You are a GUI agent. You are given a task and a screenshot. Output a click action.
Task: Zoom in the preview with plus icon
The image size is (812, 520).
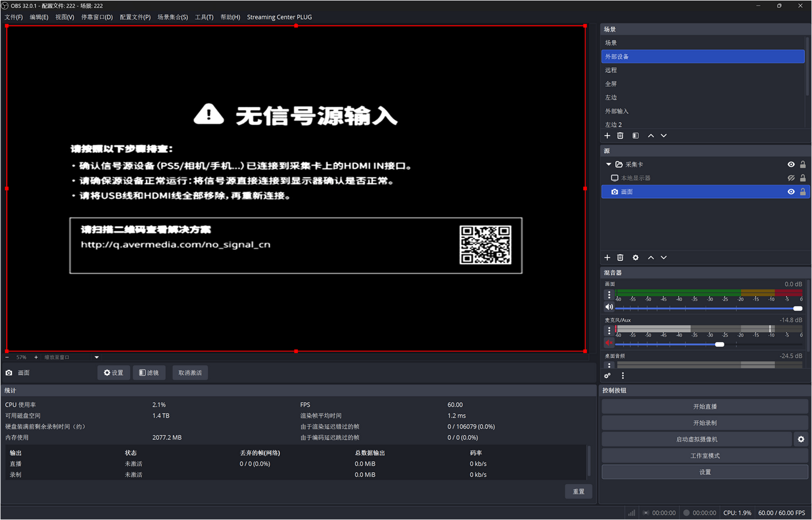click(36, 357)
